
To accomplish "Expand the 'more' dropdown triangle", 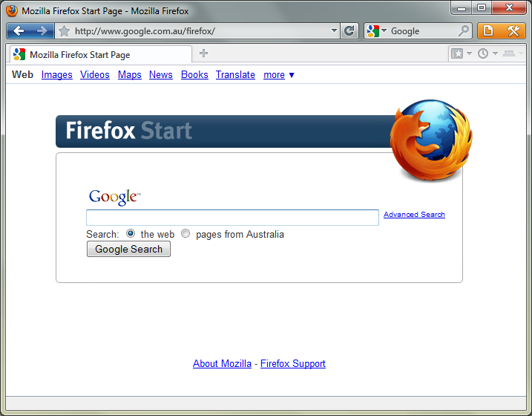I will [292, 75].
